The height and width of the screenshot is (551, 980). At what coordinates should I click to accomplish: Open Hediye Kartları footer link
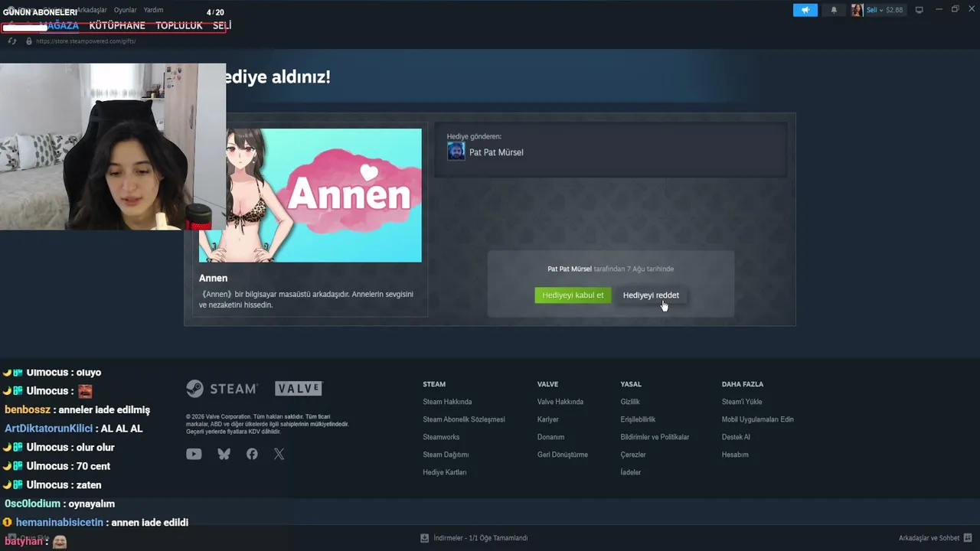tap(445, 472)
